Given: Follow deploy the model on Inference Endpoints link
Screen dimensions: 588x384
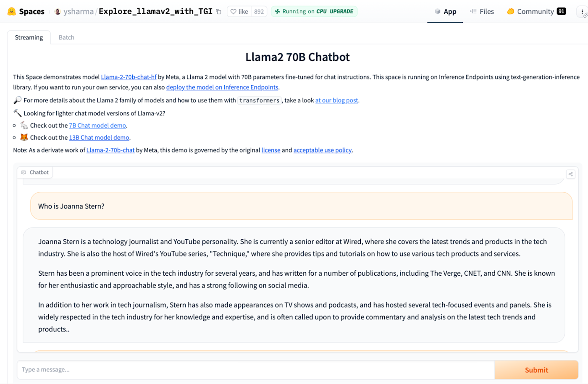Looking at the screenshot, I should (222, 87).
